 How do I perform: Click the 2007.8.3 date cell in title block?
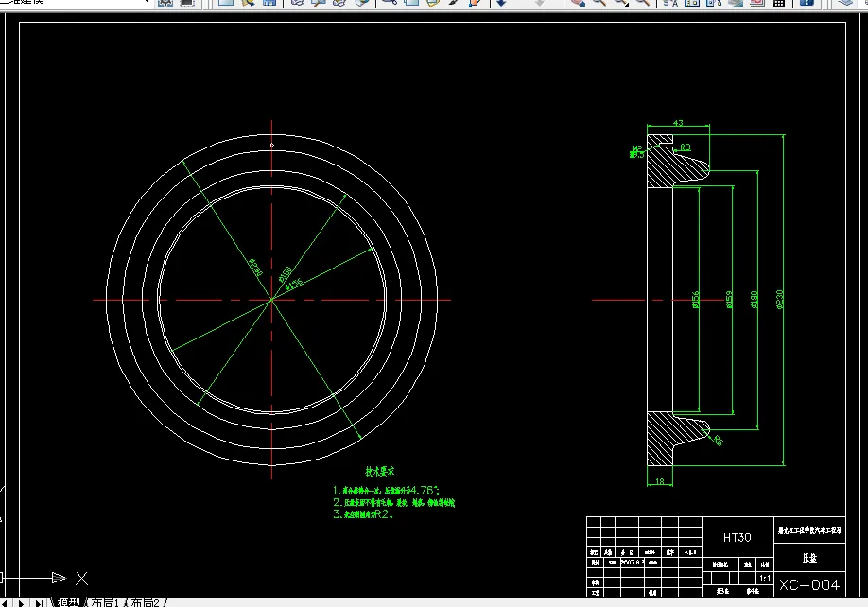(632, 563)
